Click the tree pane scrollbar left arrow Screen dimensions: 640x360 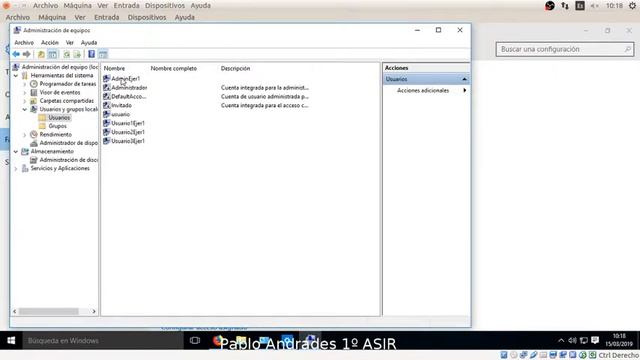click(x=15, y=311)
